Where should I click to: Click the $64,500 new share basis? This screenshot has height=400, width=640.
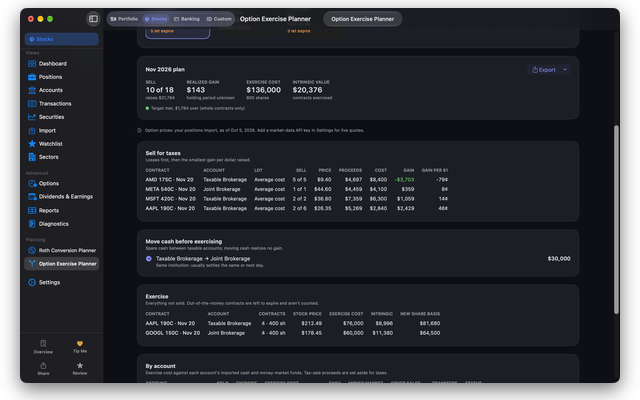430,333
